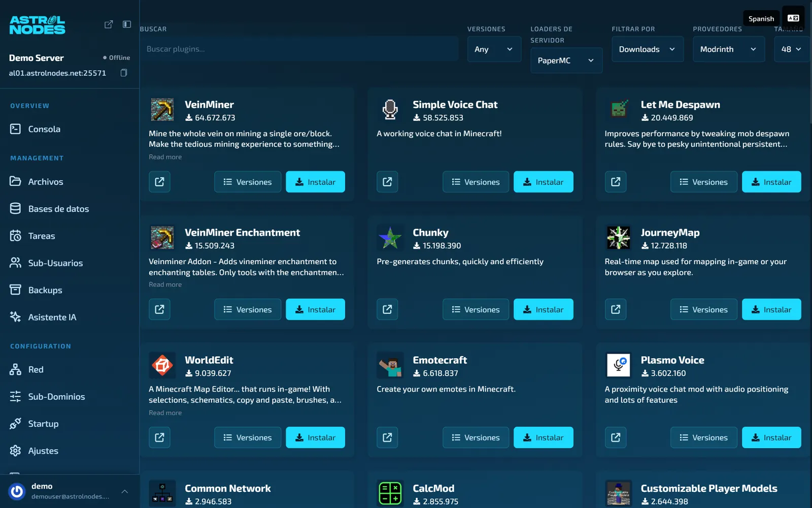812x508 pixels.
Task: Click Simple Voice Chat microphone thumbnail
Action: (x=390, y=110)
